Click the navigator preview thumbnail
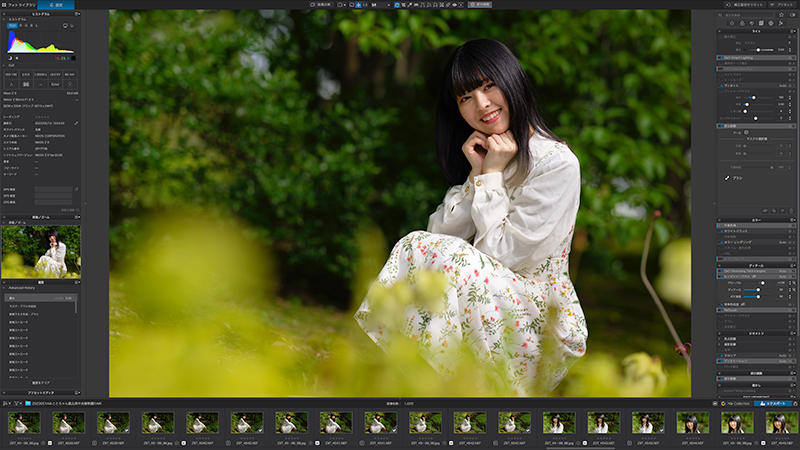 [41, 252]
